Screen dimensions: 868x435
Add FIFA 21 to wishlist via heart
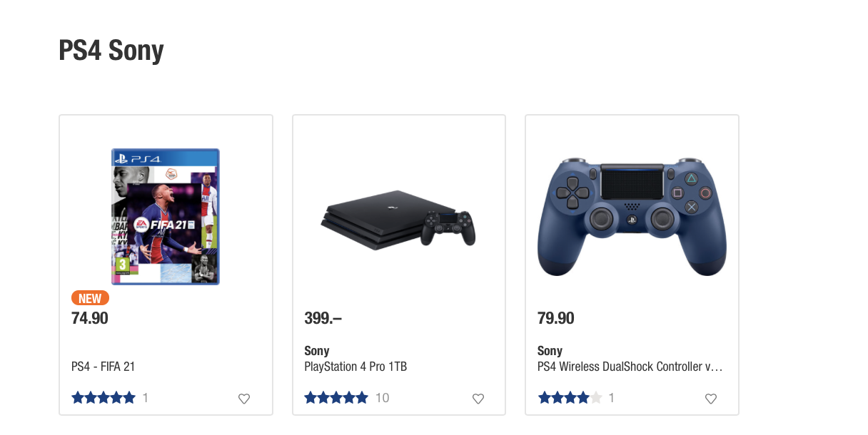(x=244, y=399)
